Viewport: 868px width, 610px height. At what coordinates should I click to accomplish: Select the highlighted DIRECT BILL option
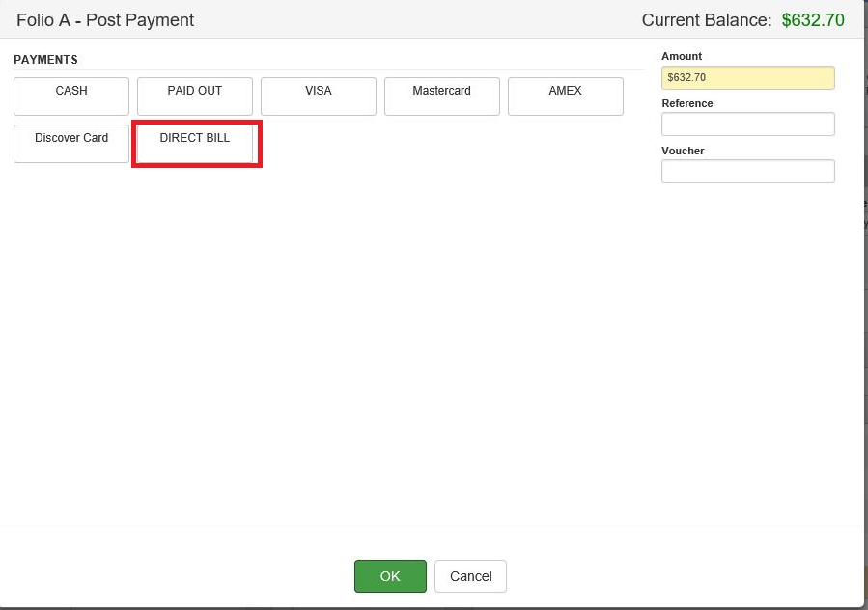point(196,143)
